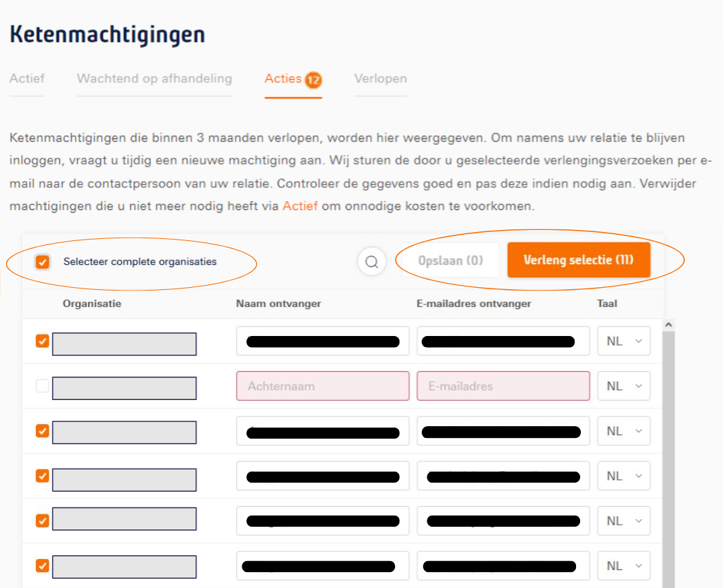
Task: Click the scrollbar up arrow
Action: (668, 325)
